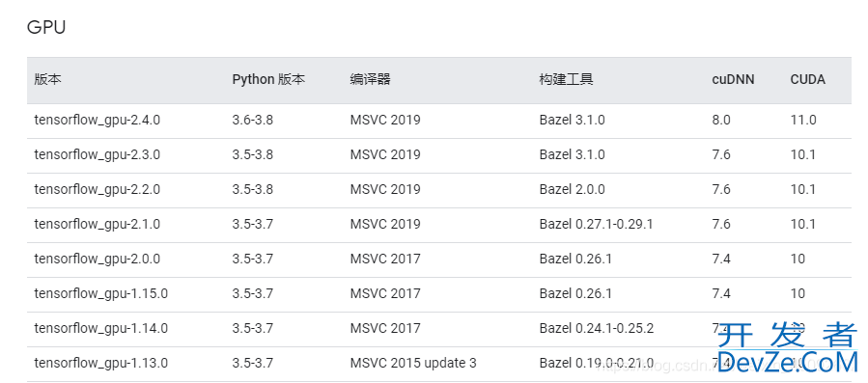Viewport: 868px width, 383px height.
Task: Click MSVC 2017 in tensorflow_gpu-1.14.0 row
Action: 385,329
